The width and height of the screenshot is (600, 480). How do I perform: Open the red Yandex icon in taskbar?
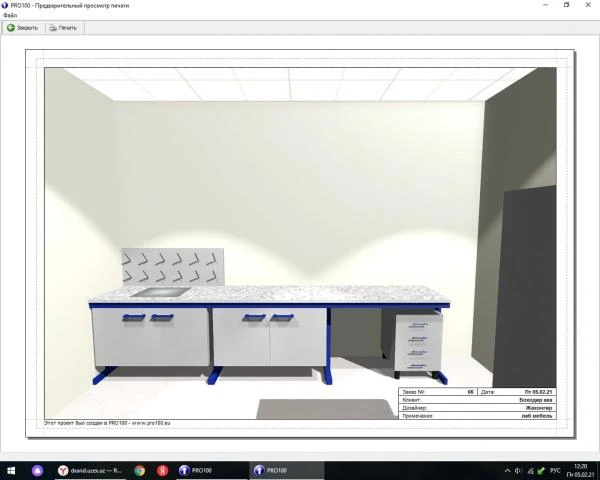(x=161, y=469)
